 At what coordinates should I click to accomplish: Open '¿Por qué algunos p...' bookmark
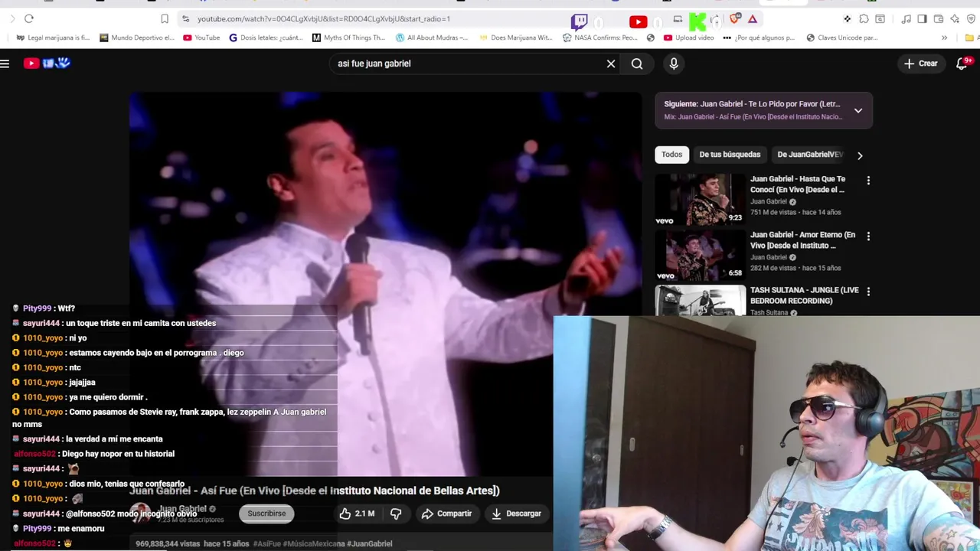tap(759, 37)
